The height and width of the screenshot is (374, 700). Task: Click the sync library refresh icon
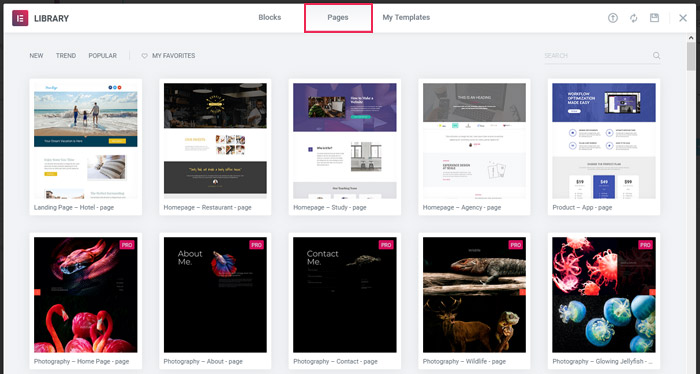pyautogui.click(x=633, y=18)
